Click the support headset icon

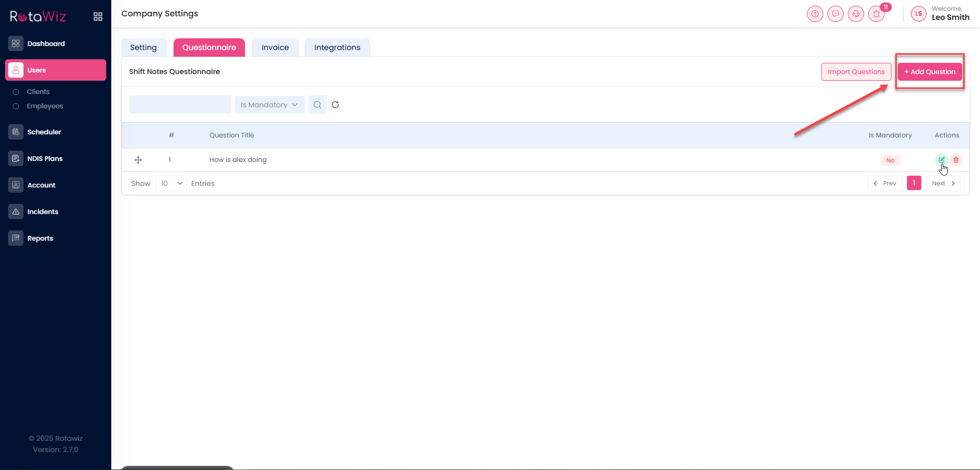pos(856,14)
